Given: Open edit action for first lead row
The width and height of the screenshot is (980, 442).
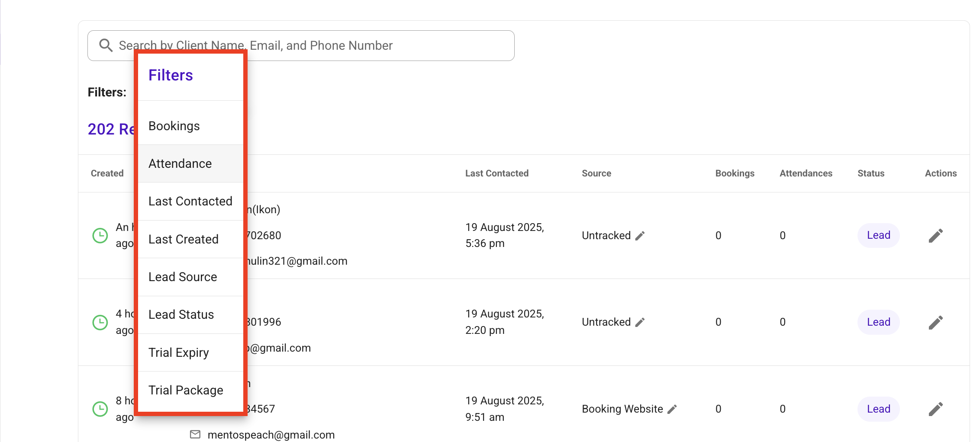Looking at the screenshot, I should coord(935,236).
